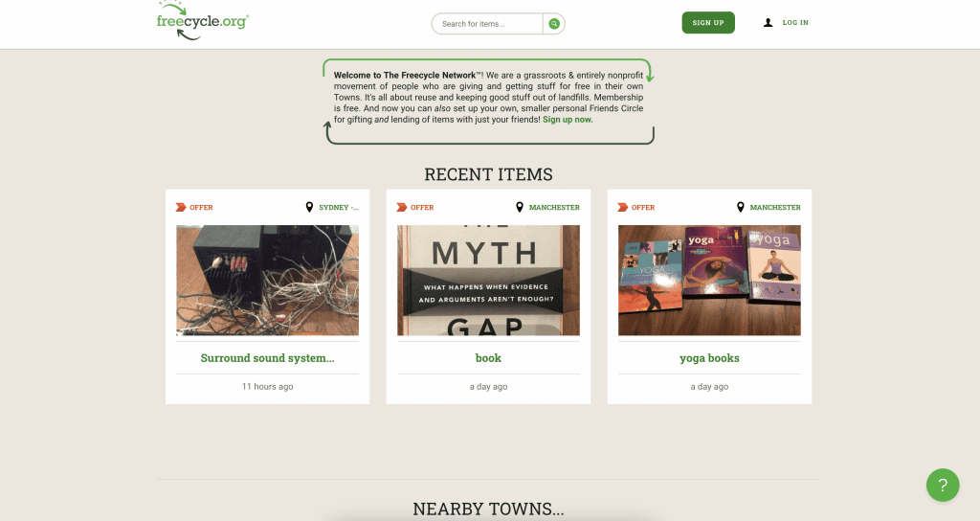Open the yoga books listing title
Screen dimensions: 980x521
pos(709,358)
